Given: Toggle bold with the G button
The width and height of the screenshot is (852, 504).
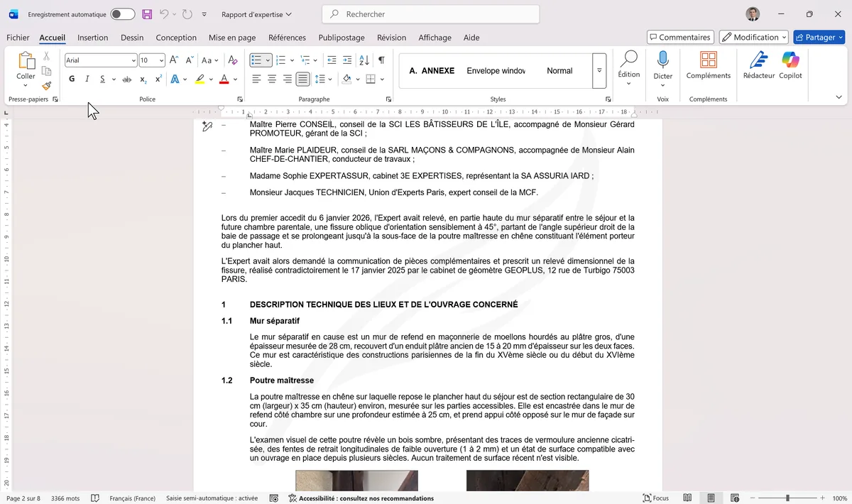Looking at the screenshot, I should 71,79.
